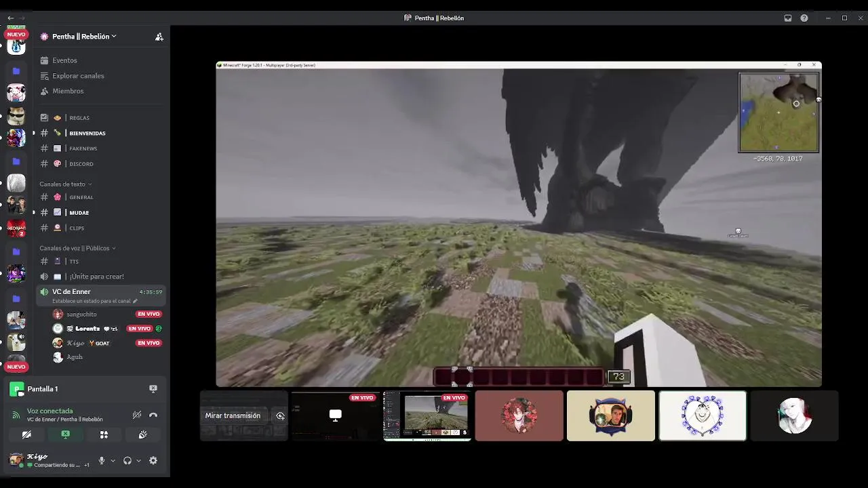Click the invite people icon
The width and height of the screenshot is (868, 488).
tap(159, 37)
